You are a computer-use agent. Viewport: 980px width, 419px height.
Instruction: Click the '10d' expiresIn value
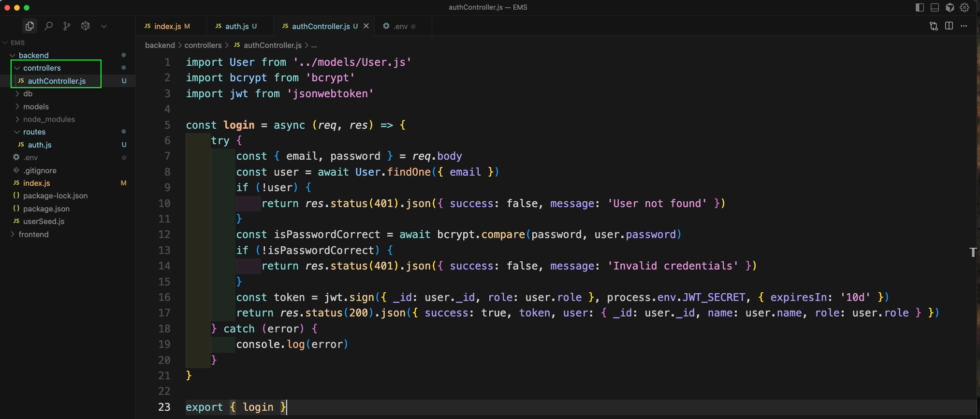point(855,297)
